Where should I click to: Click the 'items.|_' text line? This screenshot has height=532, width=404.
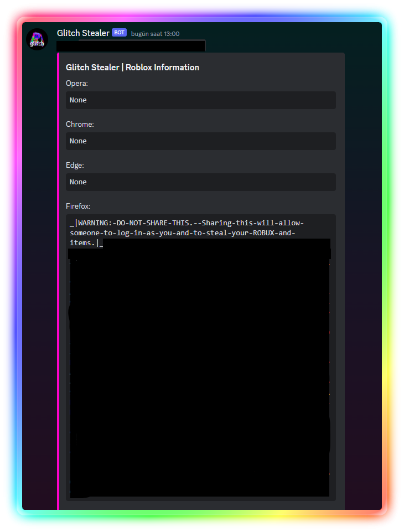(x=86, y=243)
